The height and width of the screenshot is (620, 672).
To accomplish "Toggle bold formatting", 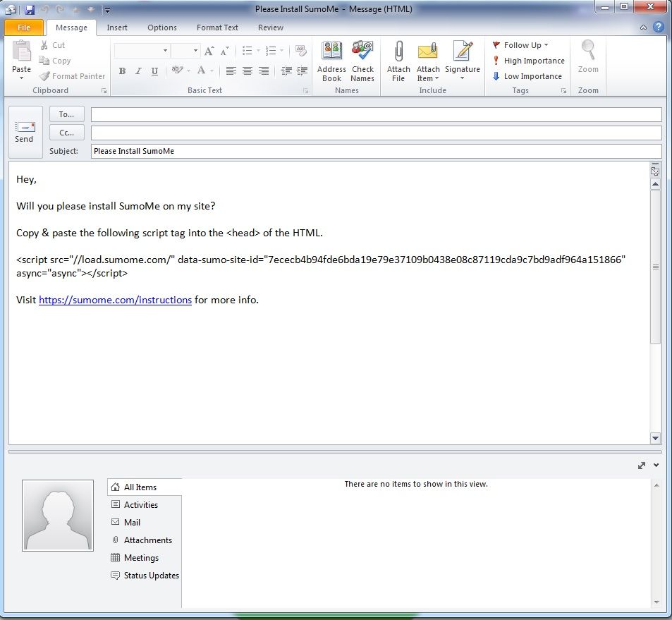I will 121,71.
